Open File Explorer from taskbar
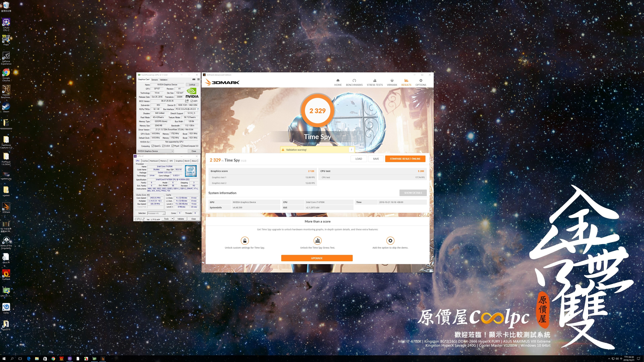The height and width of the screenshot is (362, 644). coord(37,358)
